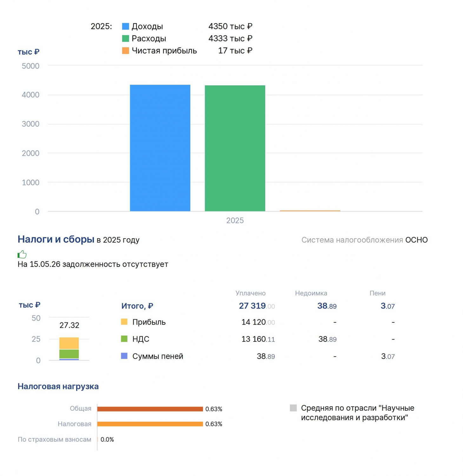Click the green thumbs-up icon
The height and width of the screenshot is (476, 463).
[22, 254]
